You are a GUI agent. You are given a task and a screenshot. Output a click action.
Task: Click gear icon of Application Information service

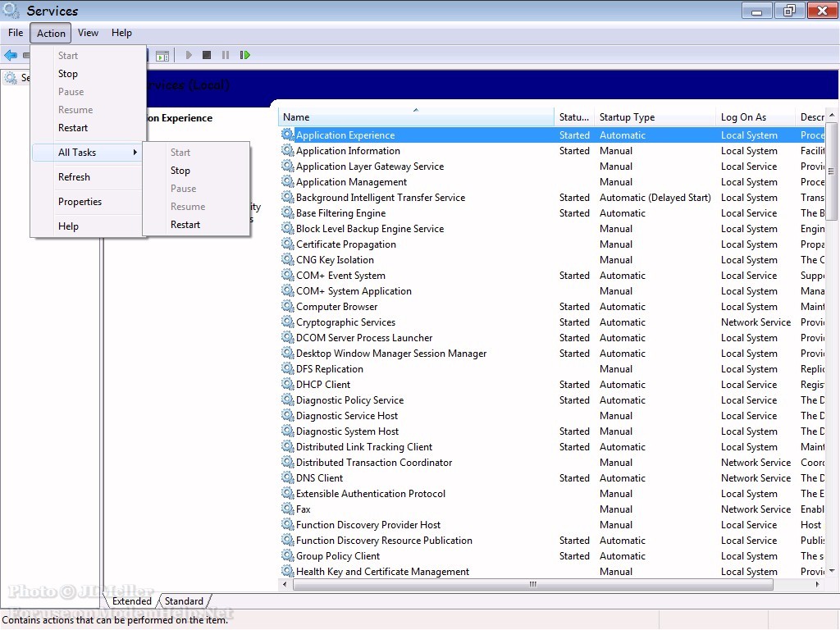pyautogui.click(x=288, y=151)
